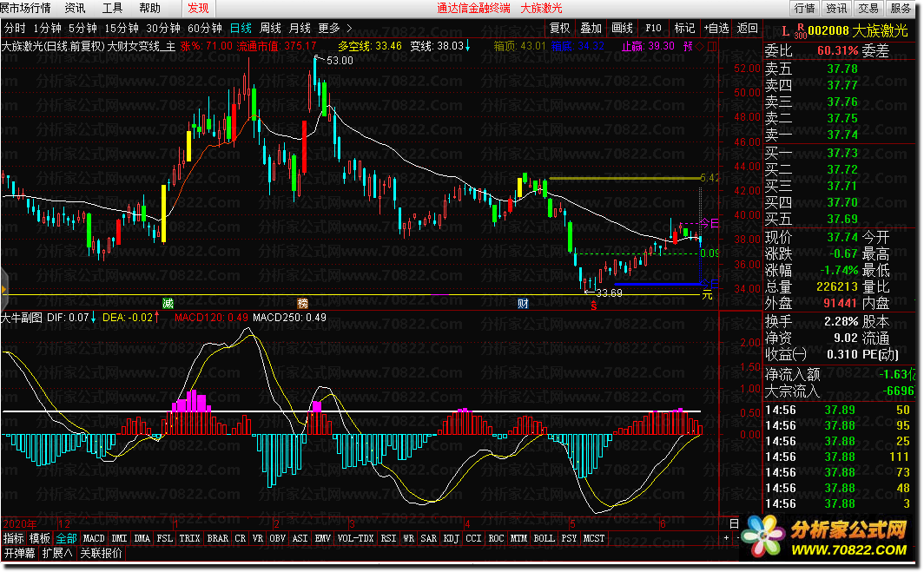Toggle 叠加 overlay option
Viewport: 924px width, 572px height.
click(x=591, y=28)
